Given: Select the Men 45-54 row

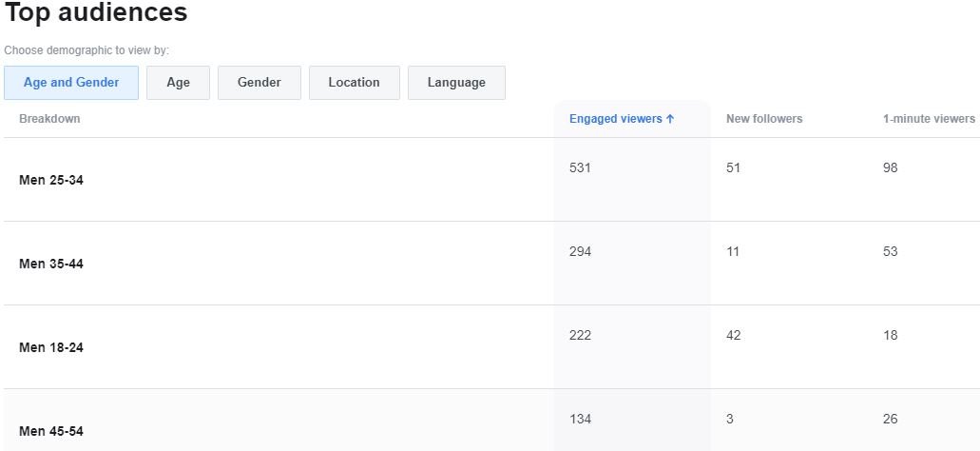Looking at the screenshot, I should click(490, 421).
